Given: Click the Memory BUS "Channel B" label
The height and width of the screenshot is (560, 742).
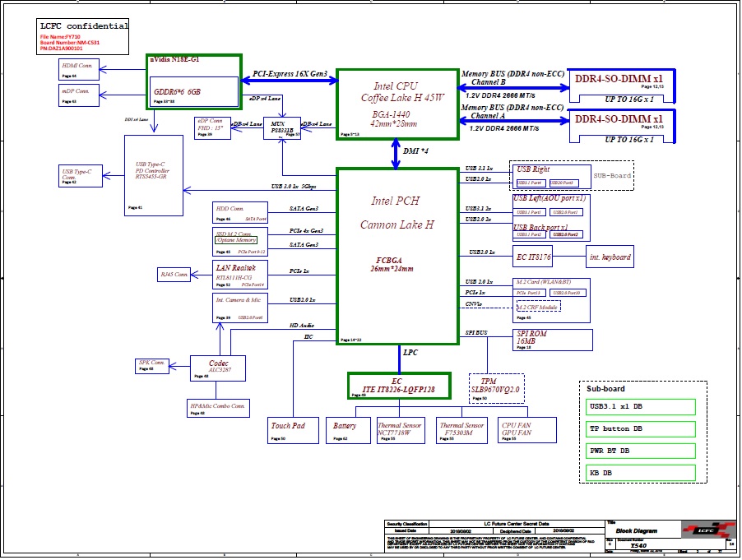Looking at the screenshot, I should point(488,82).
